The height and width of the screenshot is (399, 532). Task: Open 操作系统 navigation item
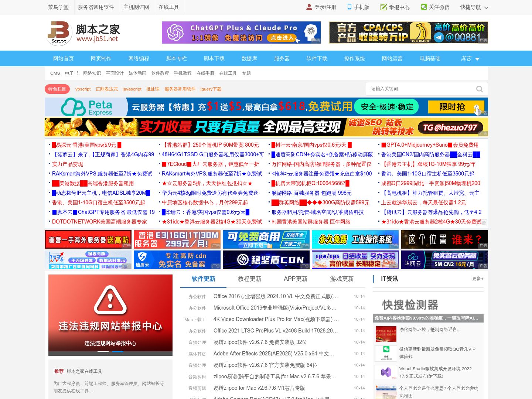(354, 58)
